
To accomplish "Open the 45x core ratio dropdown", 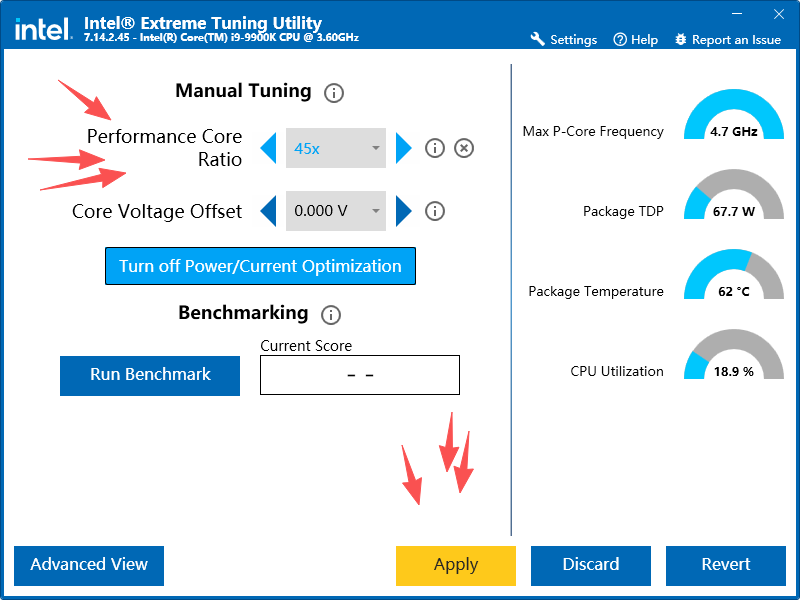I will point(336,148).
